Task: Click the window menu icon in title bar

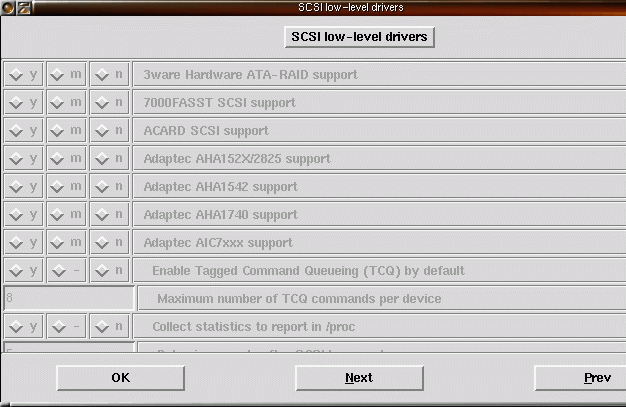Action: click(8, 7)
